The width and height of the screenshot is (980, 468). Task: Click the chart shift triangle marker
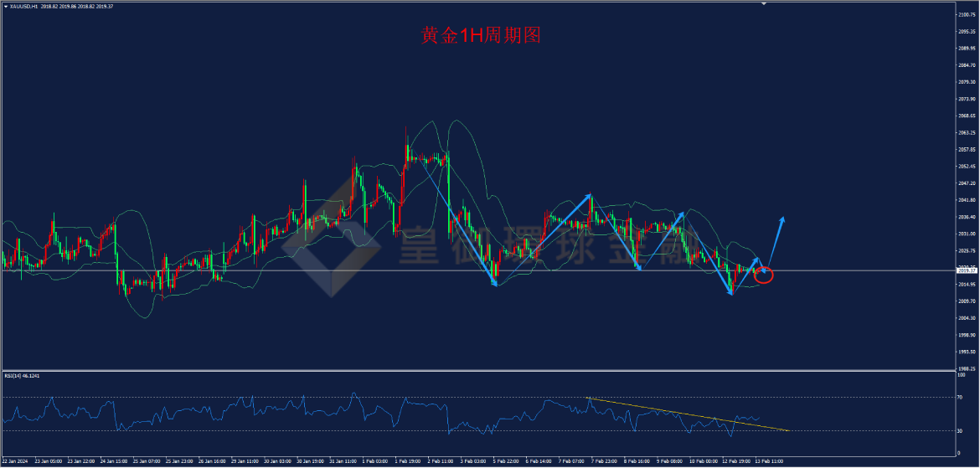point(763,3)
